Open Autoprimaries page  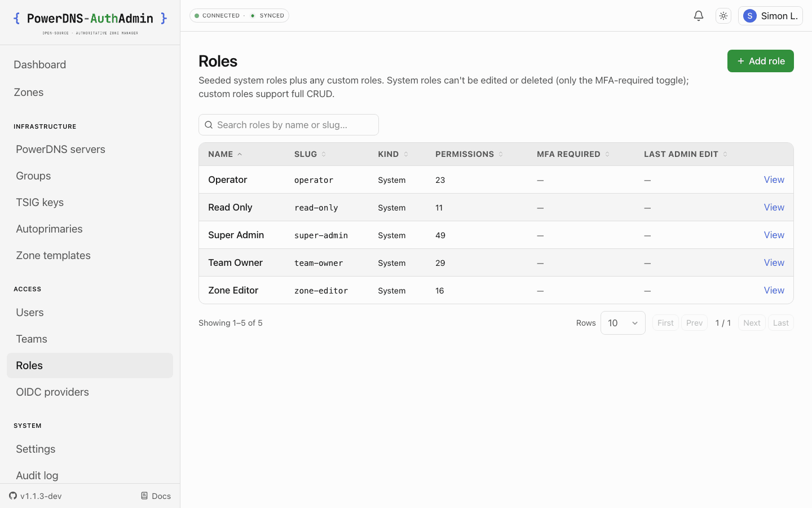(90, 229)
